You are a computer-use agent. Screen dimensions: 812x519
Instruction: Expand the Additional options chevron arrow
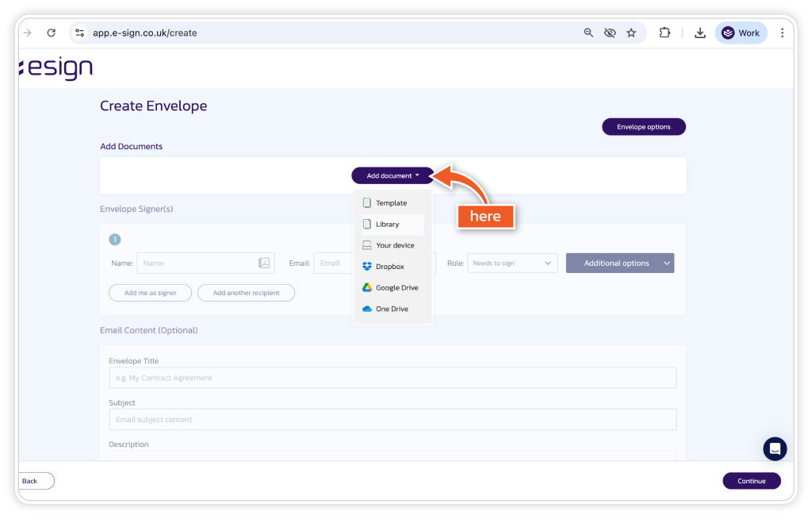[x=666, y=263]
